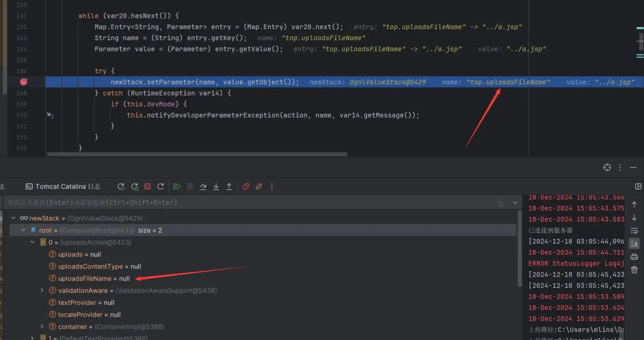Open the debug toolbar more-actions menu
The height and width of the screenshot is (340, 644).
[272, 187]
